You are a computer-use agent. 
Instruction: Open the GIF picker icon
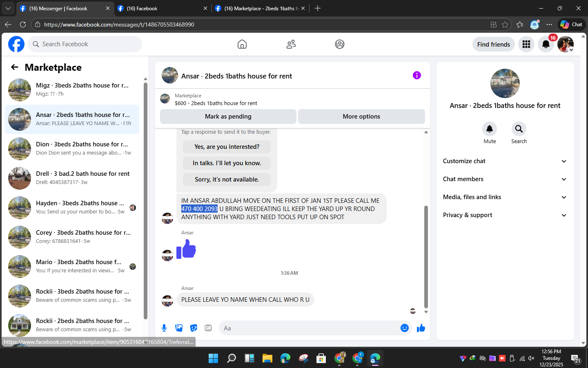pos(208,328)
